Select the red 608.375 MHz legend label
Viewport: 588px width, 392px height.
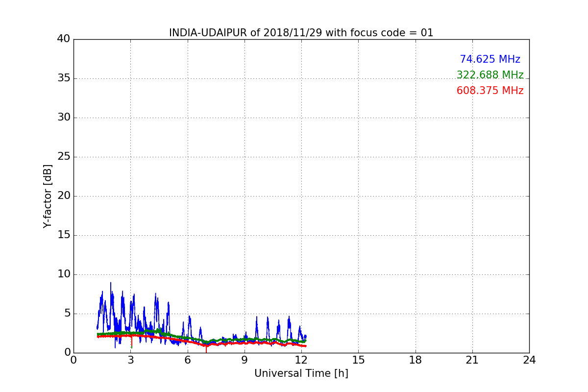click(x=490, y=91)
